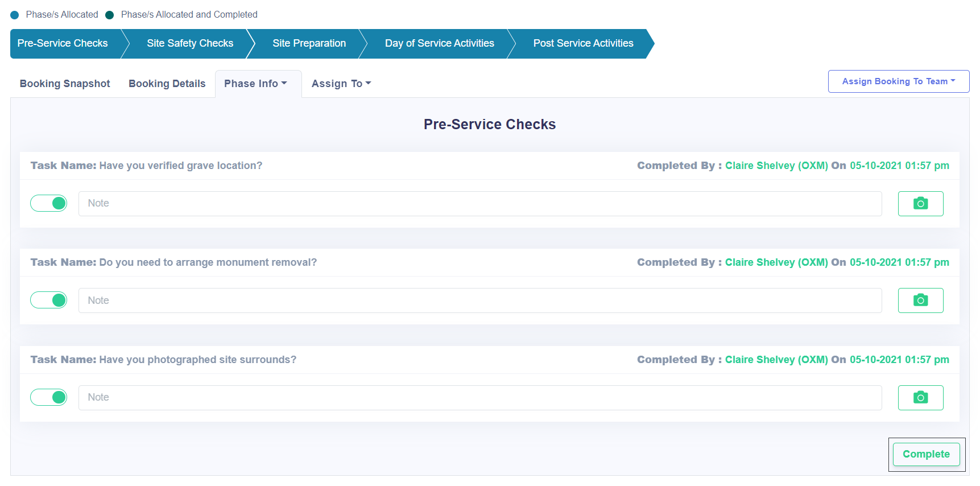980x486 pixels.
Task: Click Note field for verified grave location
Action: click(x=480, y=204)
